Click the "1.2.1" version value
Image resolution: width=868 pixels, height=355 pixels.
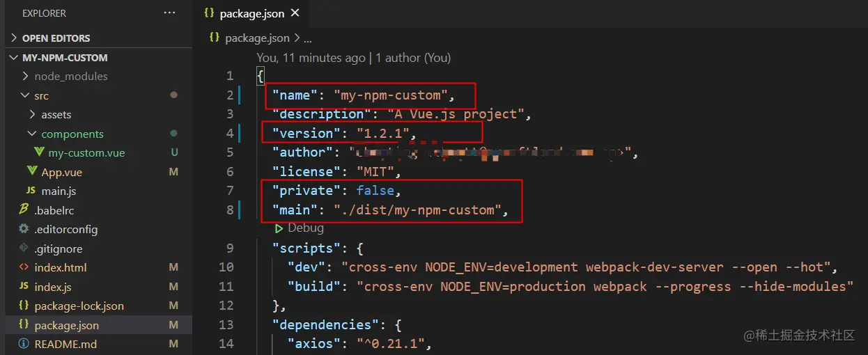point(382,133)
